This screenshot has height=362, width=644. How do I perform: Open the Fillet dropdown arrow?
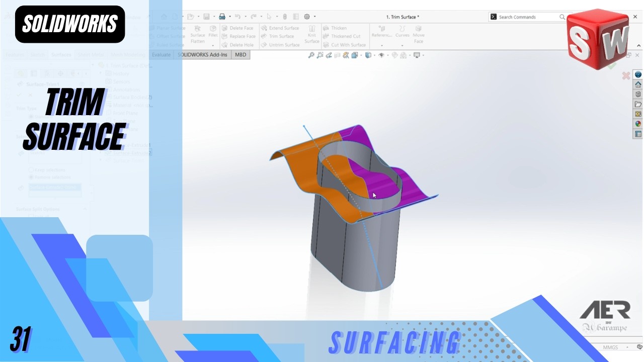213,45
